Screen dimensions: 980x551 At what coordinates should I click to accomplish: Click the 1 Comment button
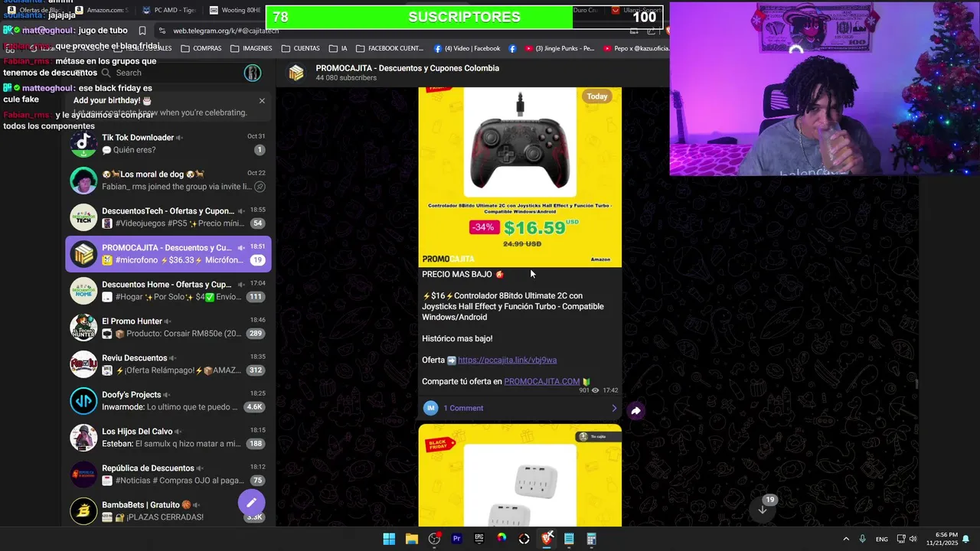pyautogui.click(x=520, y=408)
